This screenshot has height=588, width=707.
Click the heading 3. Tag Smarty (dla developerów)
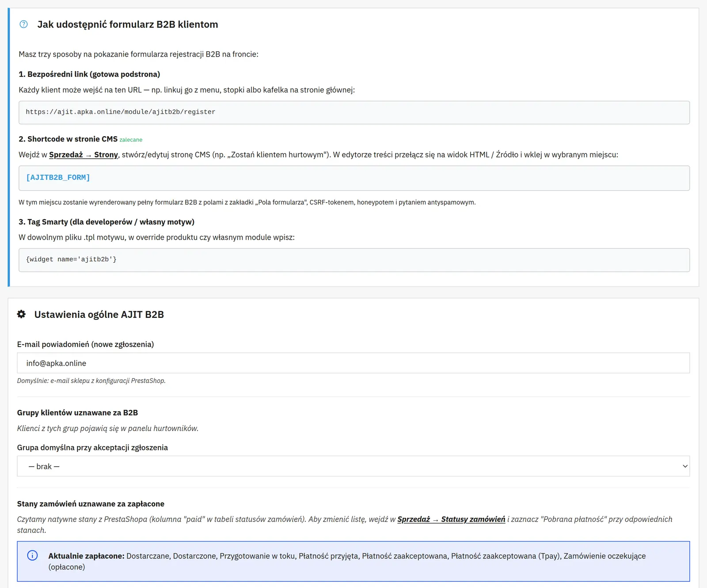coord(106,222)
